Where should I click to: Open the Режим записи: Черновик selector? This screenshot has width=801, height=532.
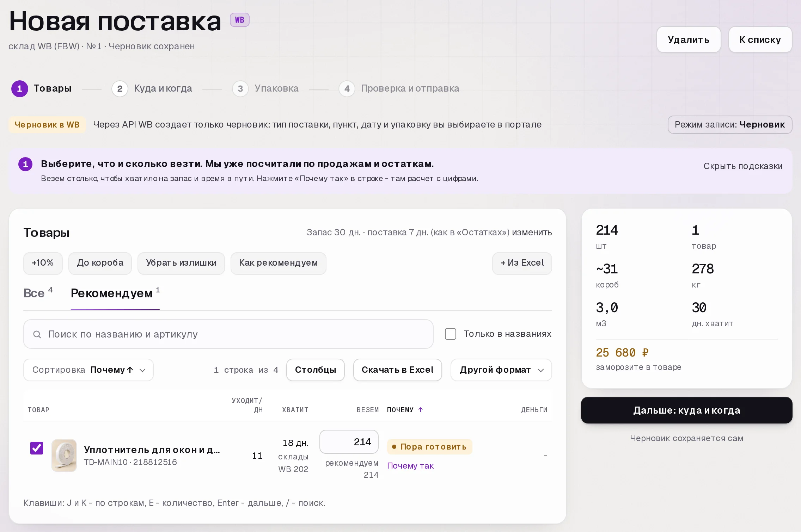tap(730, 125)
